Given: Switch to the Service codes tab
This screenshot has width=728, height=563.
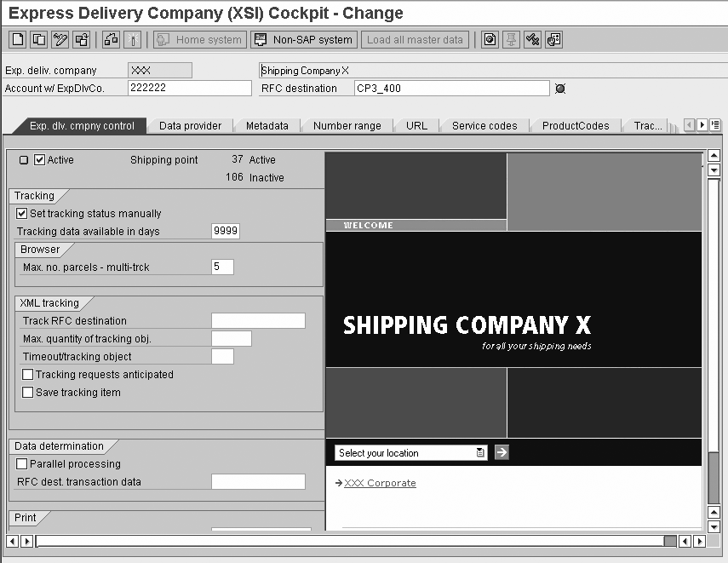Looking at the screenshot, I should 484,126.
